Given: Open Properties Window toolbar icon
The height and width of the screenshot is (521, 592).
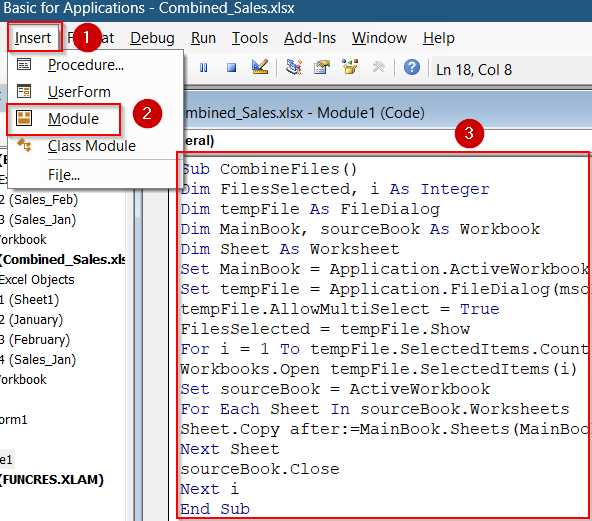Looking at the screenshot, I should click(322, 67).
